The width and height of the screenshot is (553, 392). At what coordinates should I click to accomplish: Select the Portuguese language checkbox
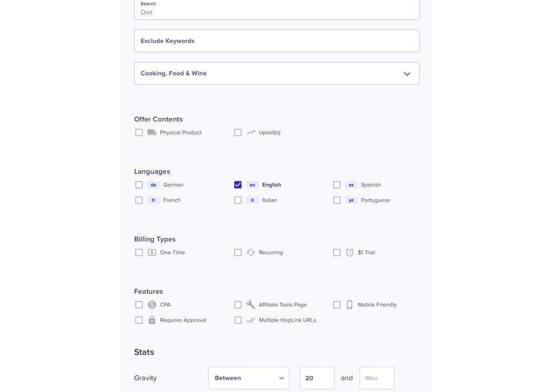pyautogui.click(x=336, y=200)
